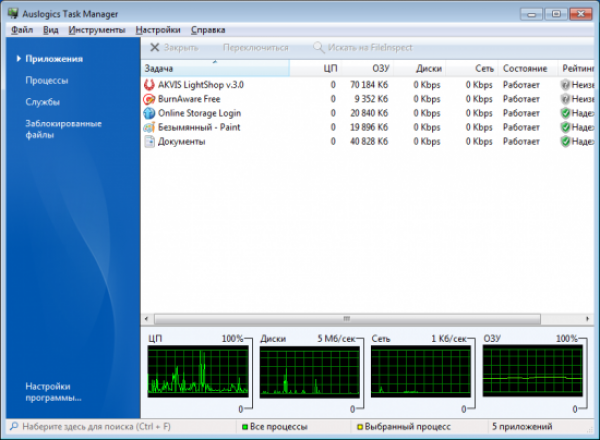Open the Настройки menu
Screen dimensions: 600x440
pos(158,30)
